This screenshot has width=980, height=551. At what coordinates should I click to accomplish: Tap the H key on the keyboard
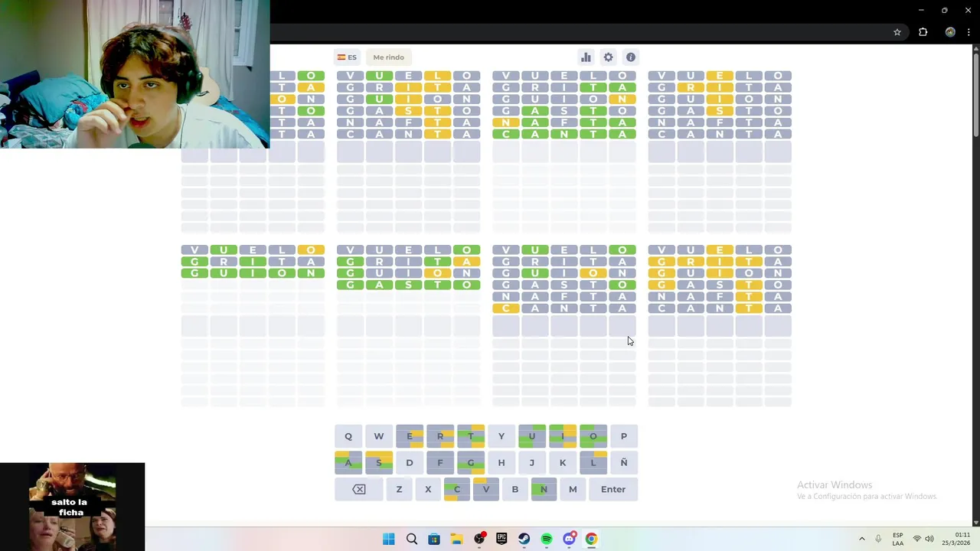[x=501, y=462]
